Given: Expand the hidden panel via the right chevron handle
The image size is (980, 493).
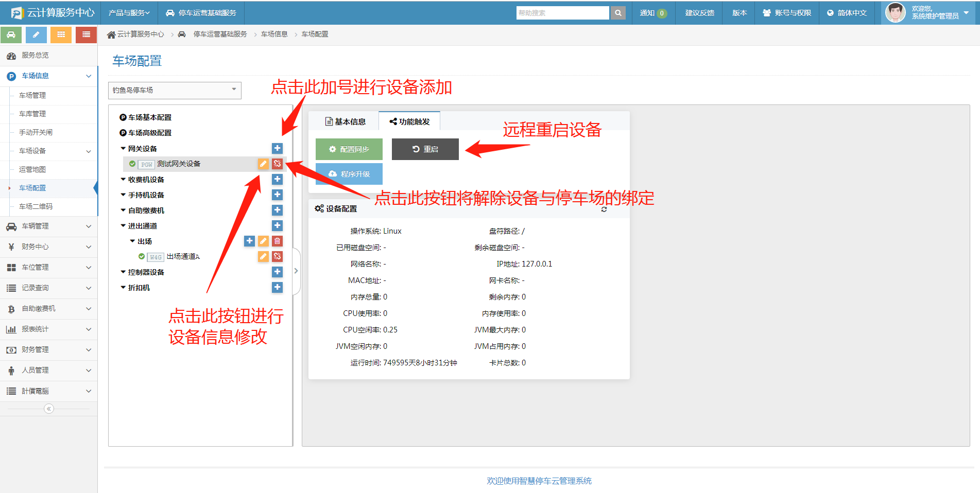Looking at the screenshot, I should 296,270.
